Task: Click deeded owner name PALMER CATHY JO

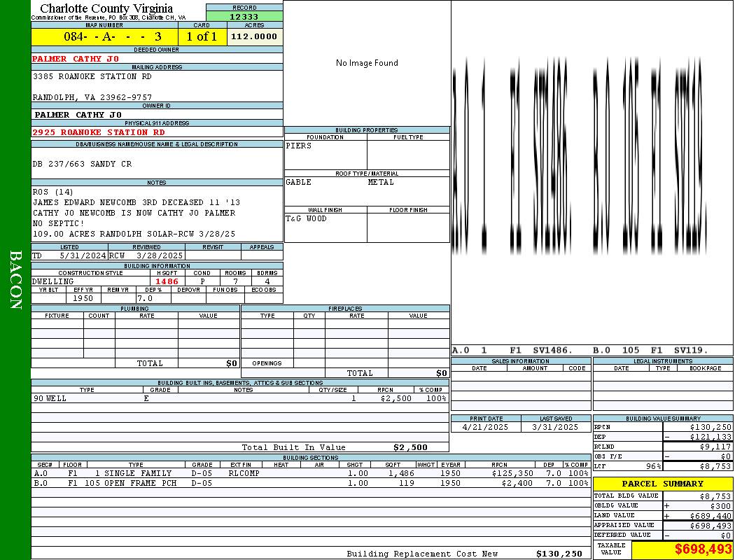Action: coord(76,59)
